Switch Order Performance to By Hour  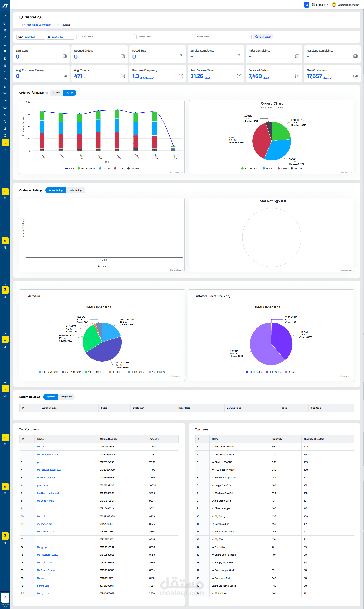point(56,93)
